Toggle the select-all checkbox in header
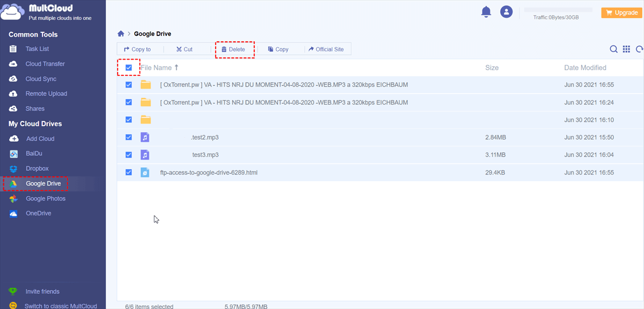The height and width of the screenshot is (309, 644). 129,68
